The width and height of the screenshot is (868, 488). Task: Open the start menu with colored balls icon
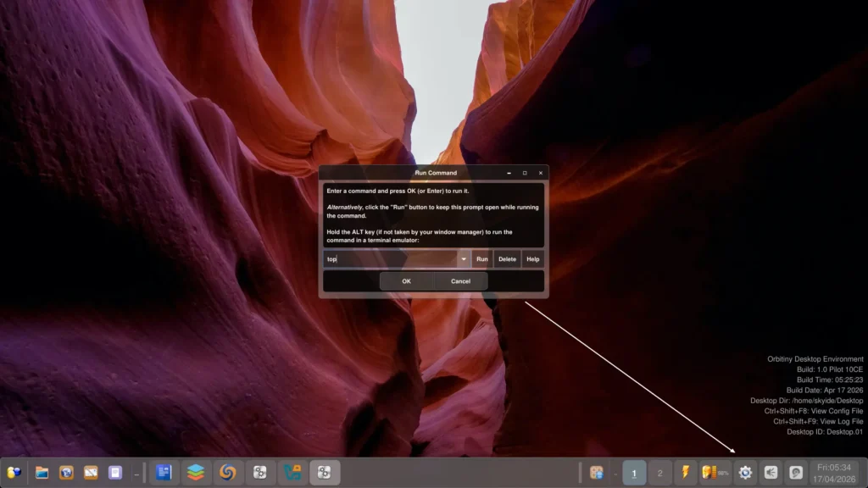coord(14,473)
